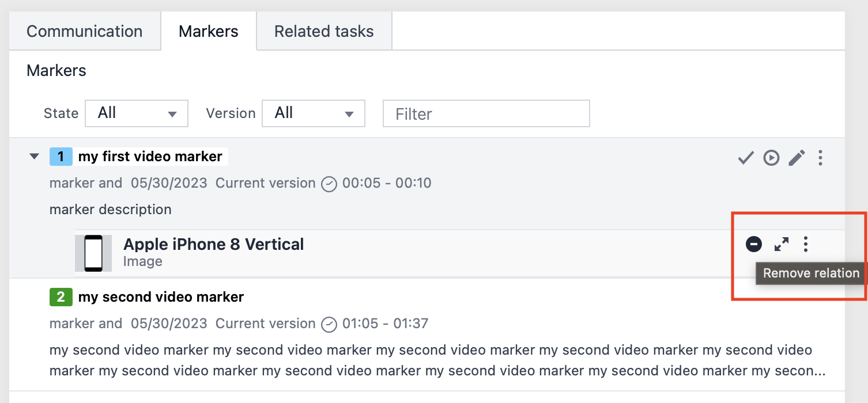Remove relation for Apple iPhone 8 Vertical
This screenshot has height=403, width=868.
pyautogui.click(x=754, y=244)
